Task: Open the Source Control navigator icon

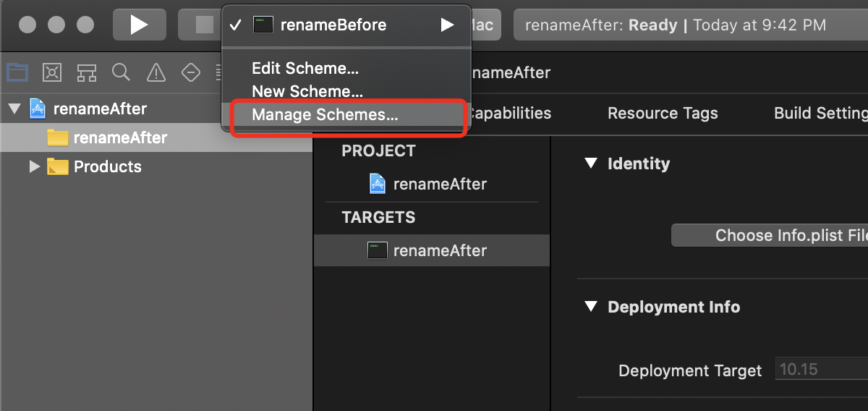Action: click(52, 72)
